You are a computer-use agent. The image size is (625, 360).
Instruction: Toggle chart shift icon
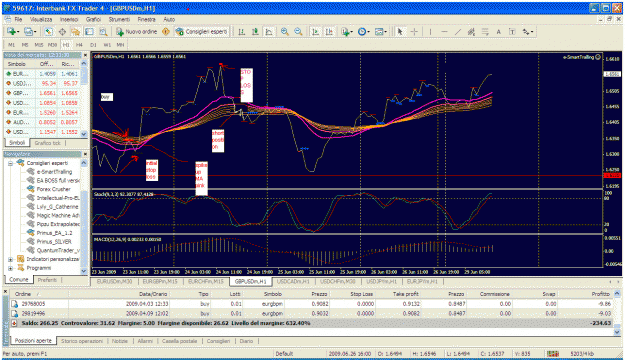coord(329,31)
